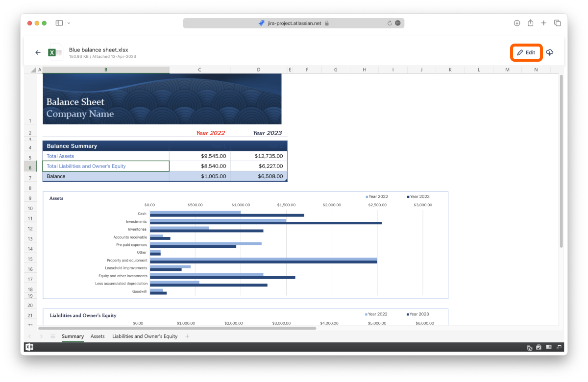Open the all sheets list icon
Image resolution: width=588 pixels, height=382 pixels.
coord(53,336)
